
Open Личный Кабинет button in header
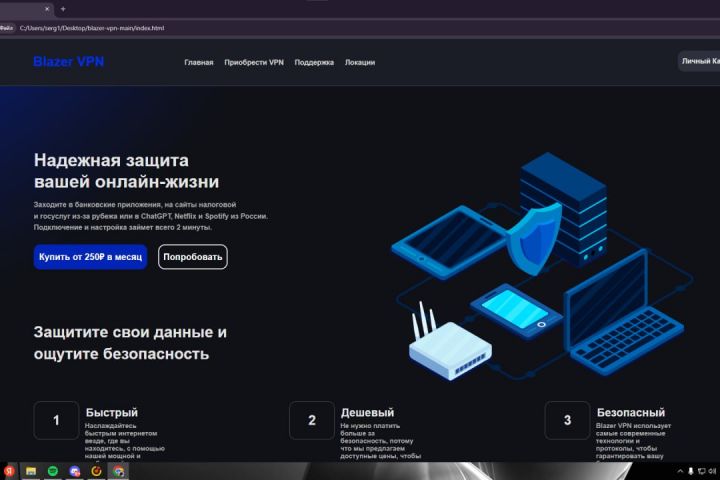click(x=699, y=61)
